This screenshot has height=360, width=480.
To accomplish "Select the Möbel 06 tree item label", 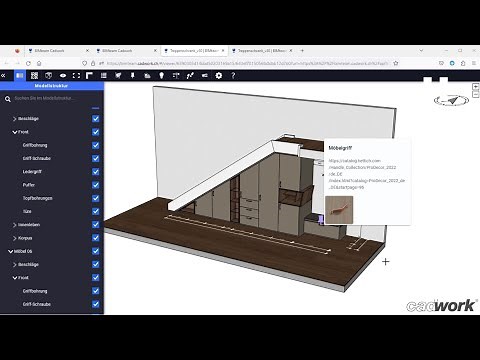I will (23, 251).
